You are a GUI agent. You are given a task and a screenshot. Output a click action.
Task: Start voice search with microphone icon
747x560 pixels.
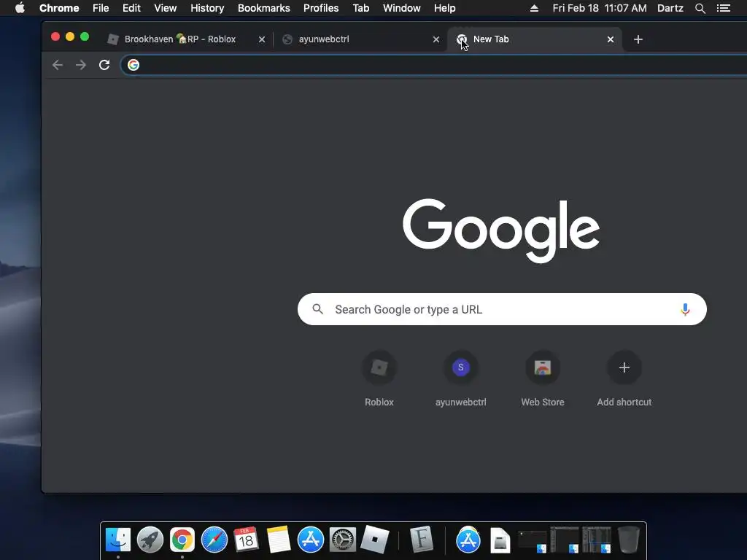pos(685,309)
